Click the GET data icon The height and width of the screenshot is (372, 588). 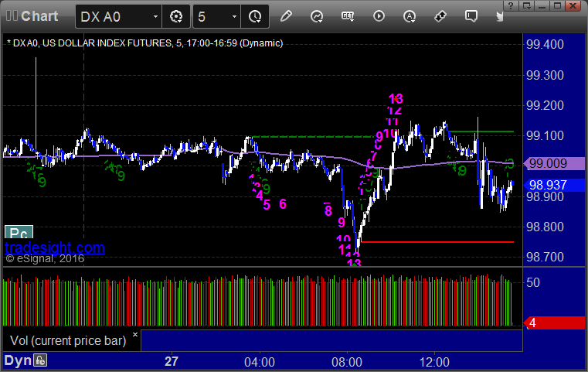348,16
